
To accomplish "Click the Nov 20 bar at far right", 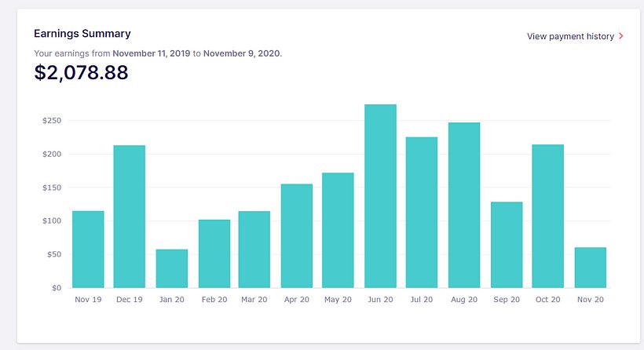I will [x=590, y=268].
